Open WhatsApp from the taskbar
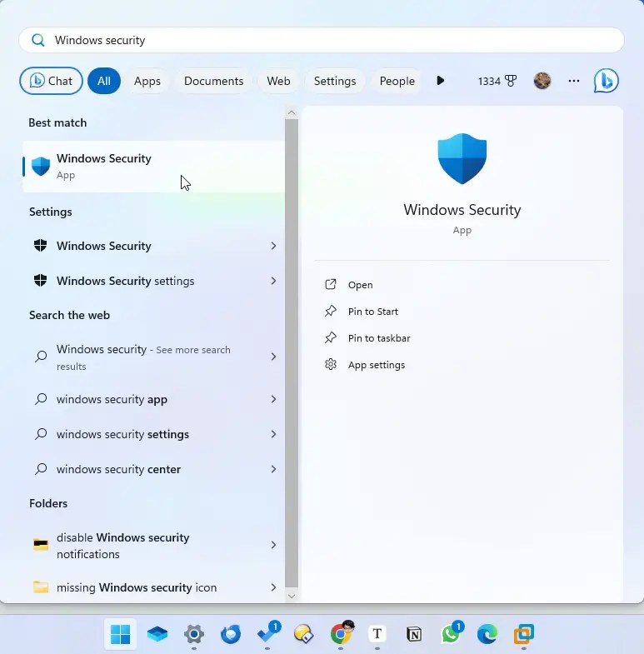The height and width of the screenshot is (654, 644). (x=452, y=633)
